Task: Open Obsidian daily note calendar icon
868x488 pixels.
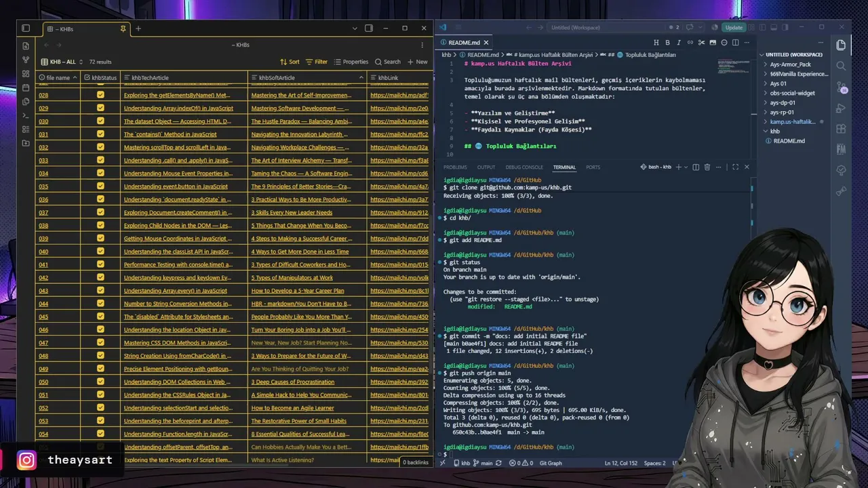Action: point(26,87)
